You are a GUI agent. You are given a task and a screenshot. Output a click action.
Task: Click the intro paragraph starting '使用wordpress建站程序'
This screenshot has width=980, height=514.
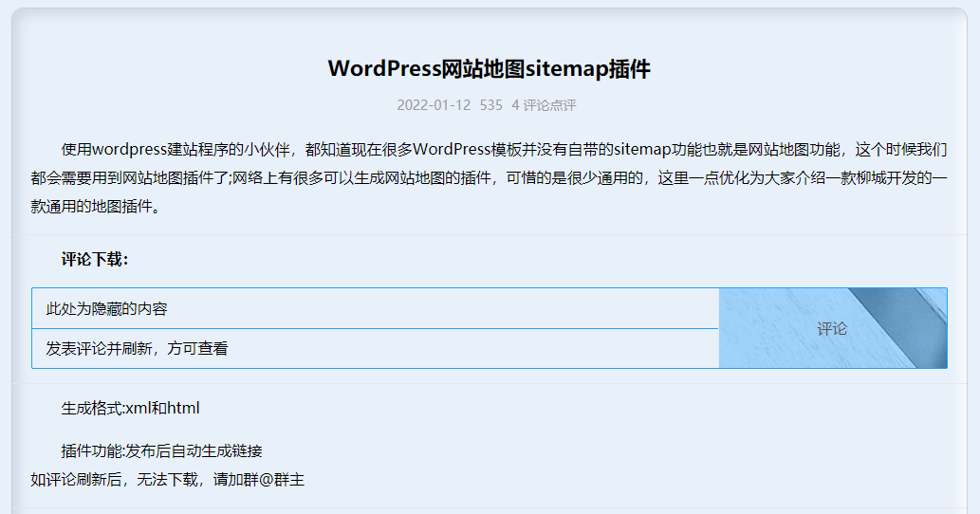tap(490, 178)
